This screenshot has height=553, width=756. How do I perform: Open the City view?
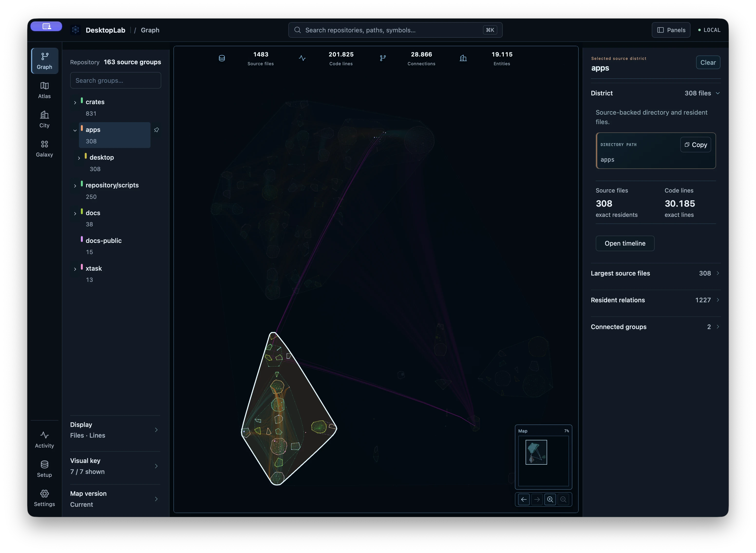tap(45, 120)
